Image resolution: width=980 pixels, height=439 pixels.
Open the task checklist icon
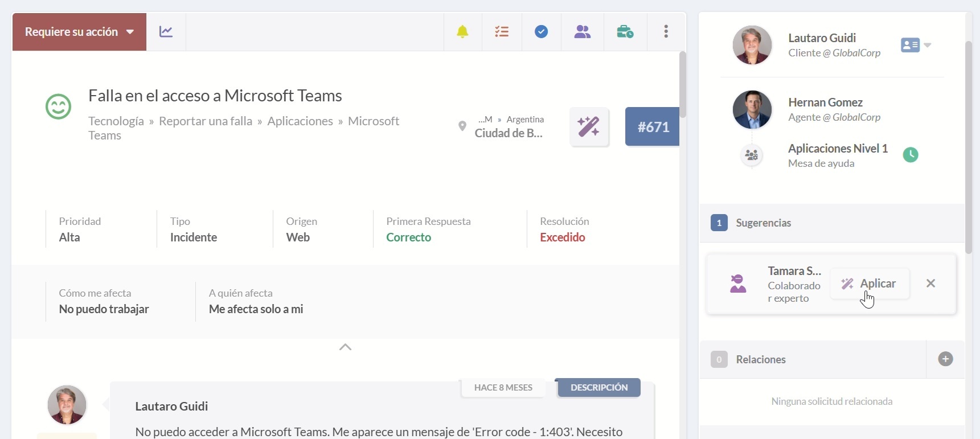502,32
